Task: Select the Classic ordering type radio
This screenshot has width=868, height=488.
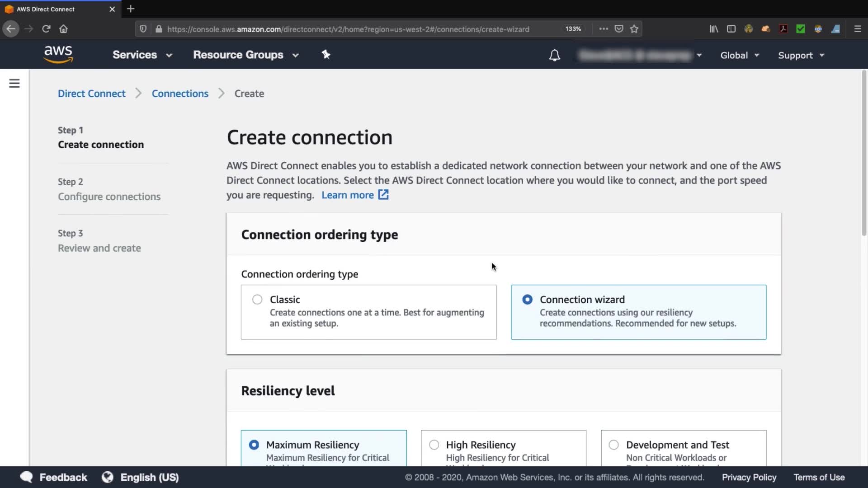Action: click(x=257, y=300)
